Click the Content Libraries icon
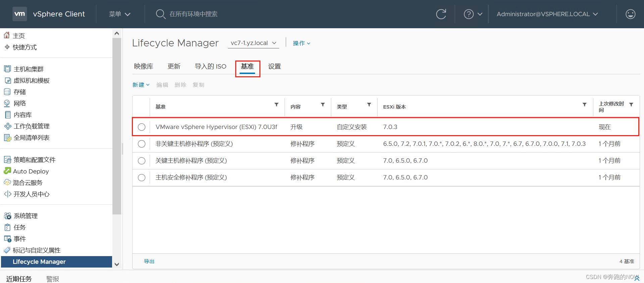 7,115
